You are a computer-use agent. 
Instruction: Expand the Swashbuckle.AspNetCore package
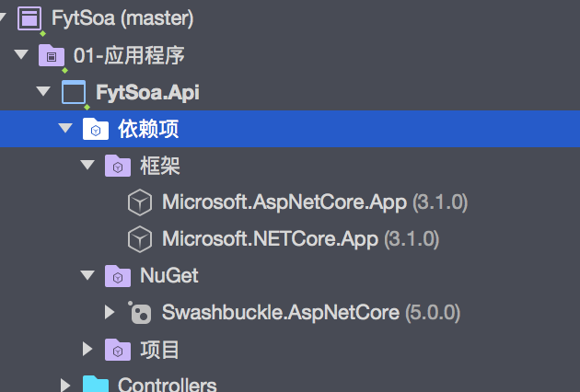coord(110,313)
